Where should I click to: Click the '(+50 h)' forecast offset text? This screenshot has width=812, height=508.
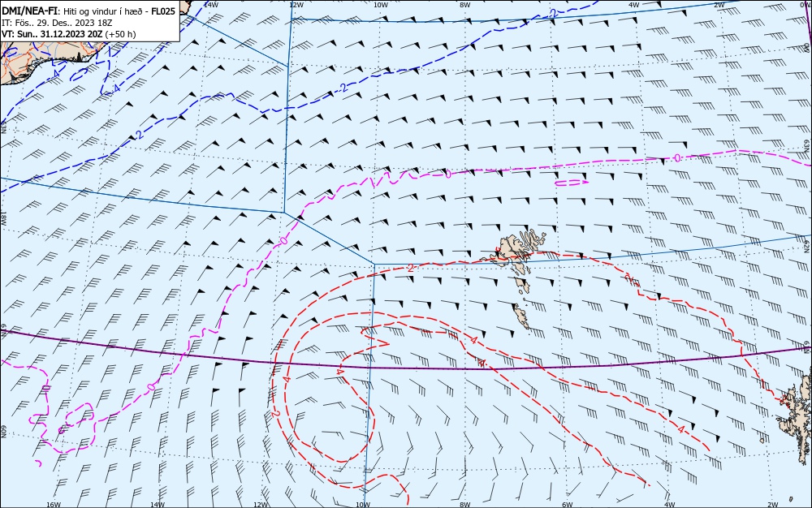[121, 34]
